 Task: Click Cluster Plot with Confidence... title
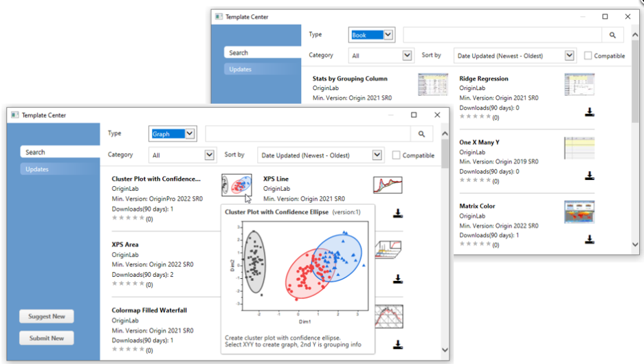(156, 179)
